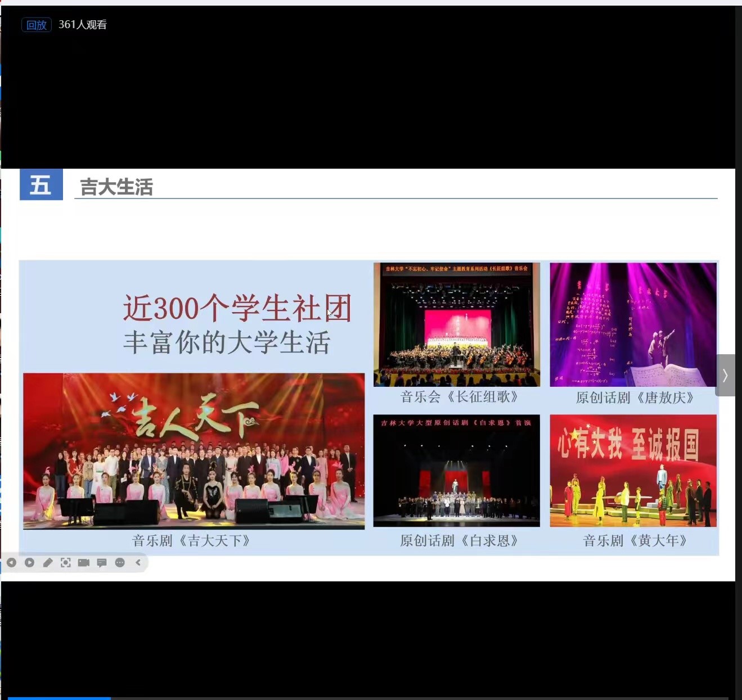Activate the focus/zoom frame tool

[66, 562]
